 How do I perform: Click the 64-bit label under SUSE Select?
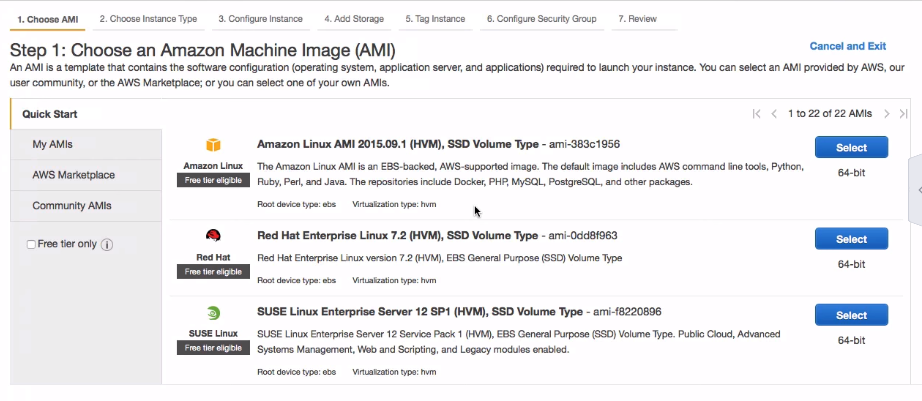point(851,340)
